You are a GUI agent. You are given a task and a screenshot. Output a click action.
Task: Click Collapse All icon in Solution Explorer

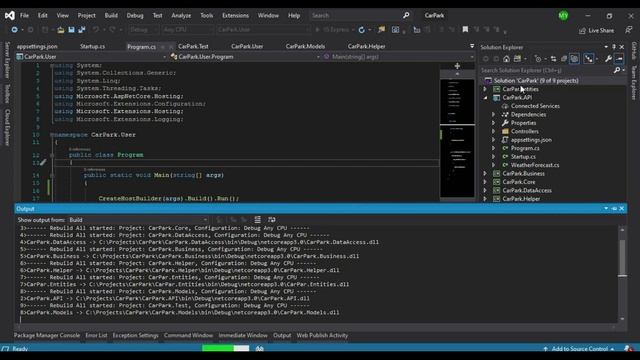pyautogui.click(x=564, y=59)
